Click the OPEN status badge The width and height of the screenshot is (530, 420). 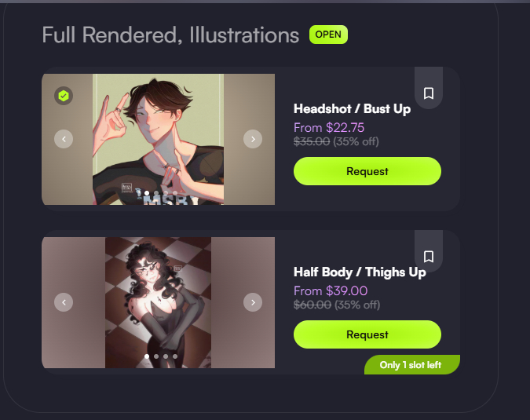(328, 35)
